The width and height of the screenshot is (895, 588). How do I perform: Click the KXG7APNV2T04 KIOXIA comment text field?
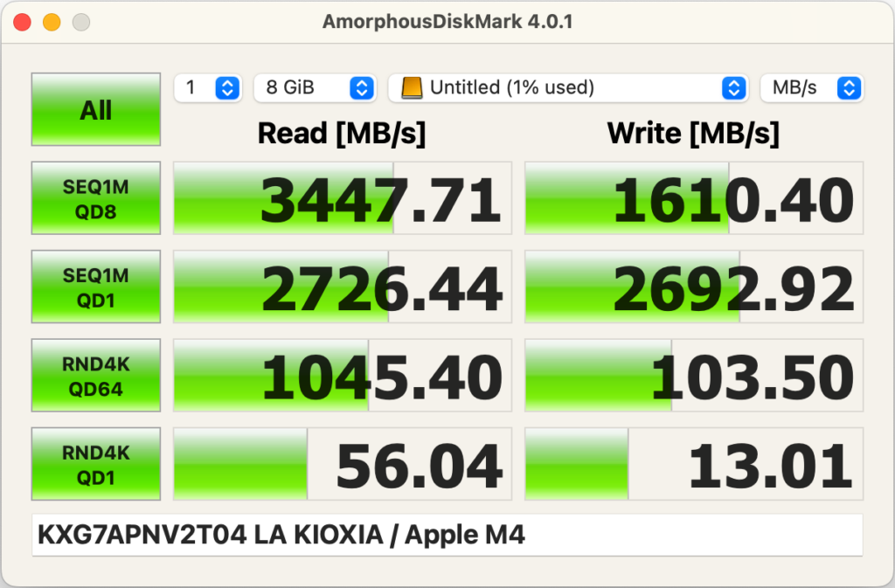coord(447,535)
